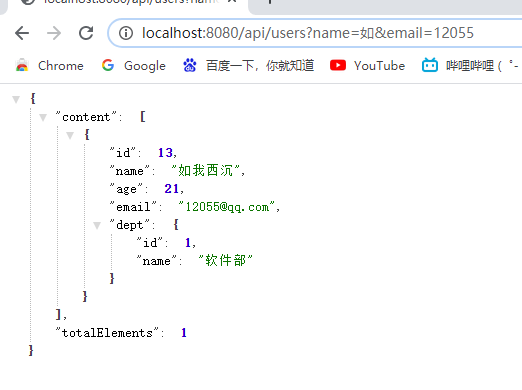
Task: Collapse the "content" array
Action: 43,117
